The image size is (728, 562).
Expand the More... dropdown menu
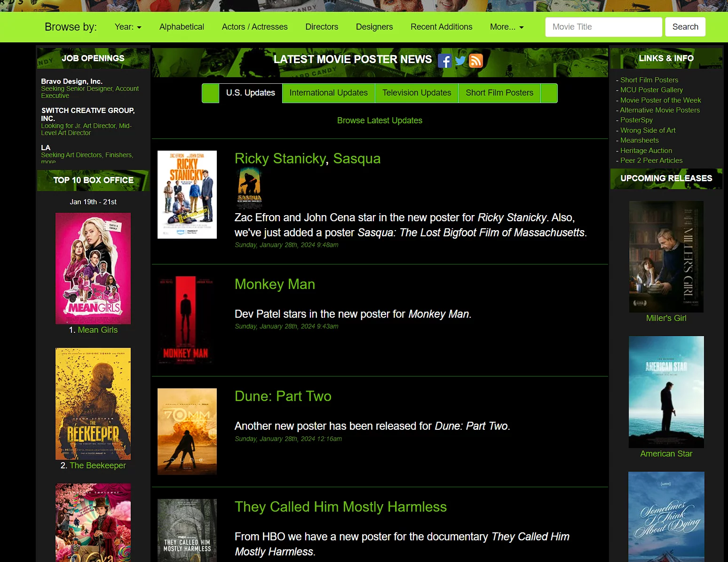click(506, 27)
